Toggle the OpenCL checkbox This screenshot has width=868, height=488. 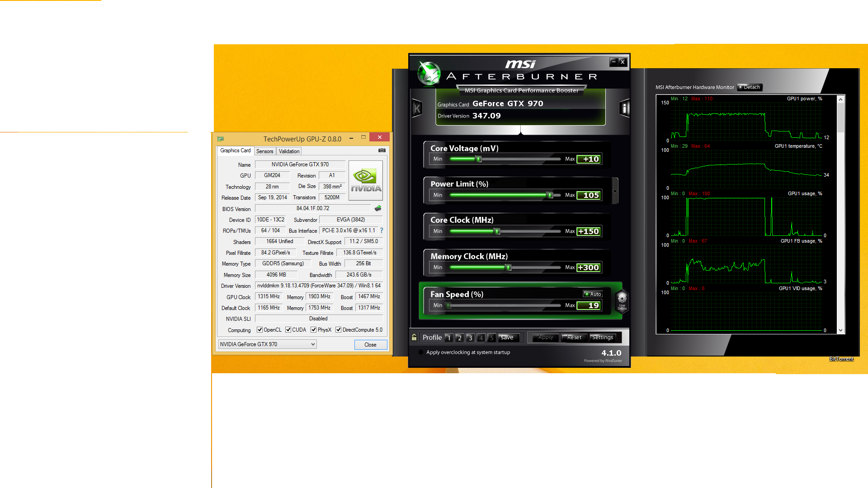(259, 330)
